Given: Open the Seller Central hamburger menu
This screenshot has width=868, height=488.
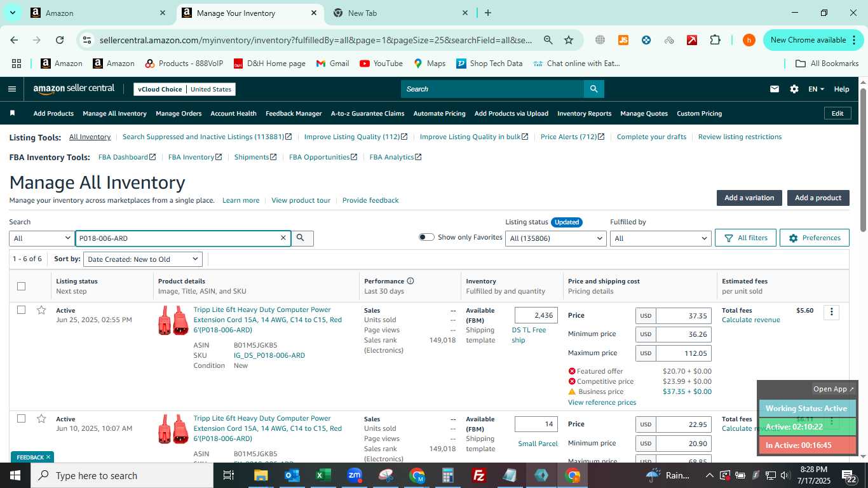Looking at the screenshot, I should tap(12, 89).
